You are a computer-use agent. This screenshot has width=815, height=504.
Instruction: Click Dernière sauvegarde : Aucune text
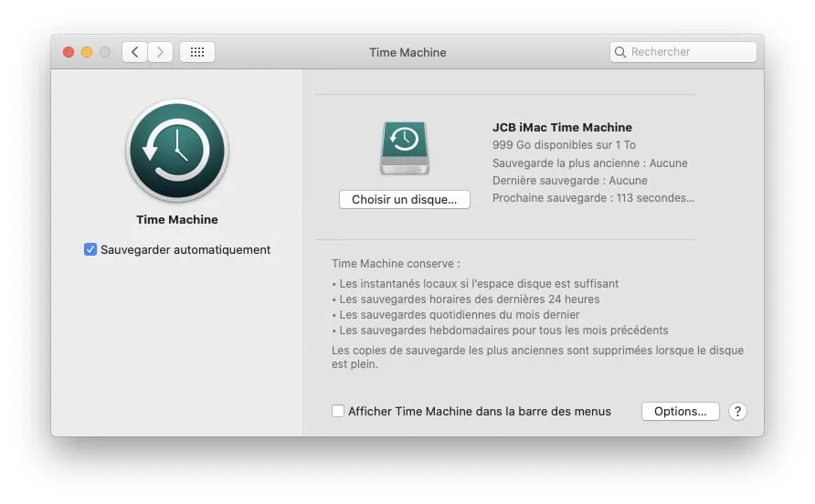[569, 180]
